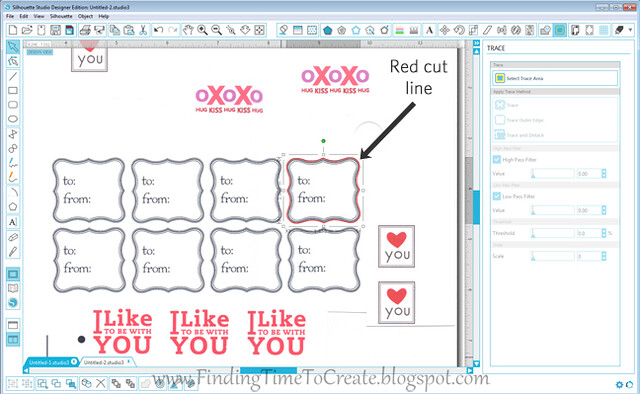Delete selection with the X icon
The image size is (640, 394).
pos(100,383)
